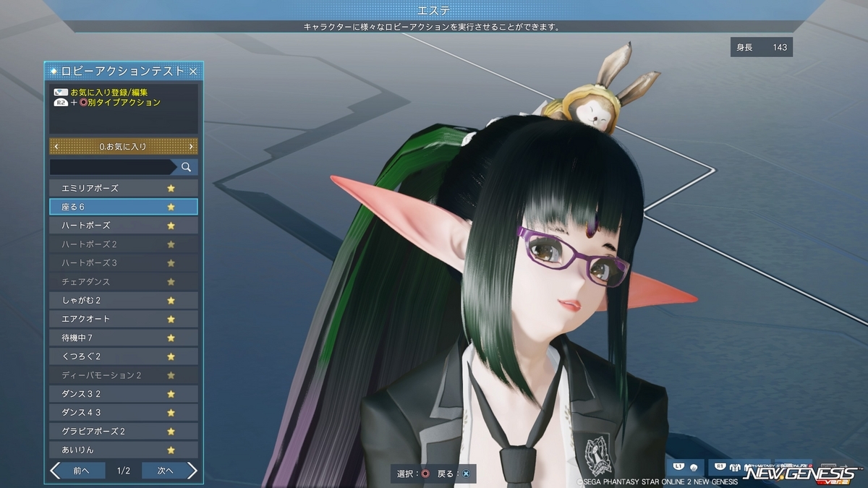Toggle favorite star for あいりん
The width and height of the screenshot is (868, 488).
coord(171,450)
